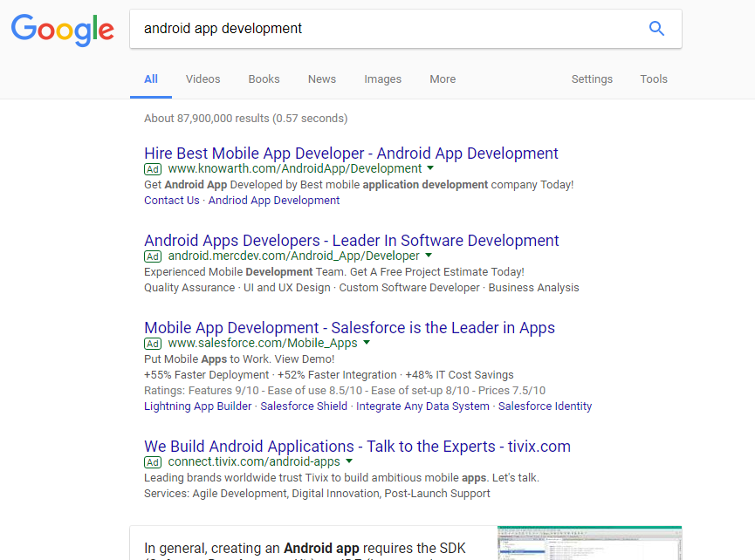Open 'Mobile App Development - Salesforce' ad title
This screenshot has width=755, height=560.
click(x=350, y=327)
